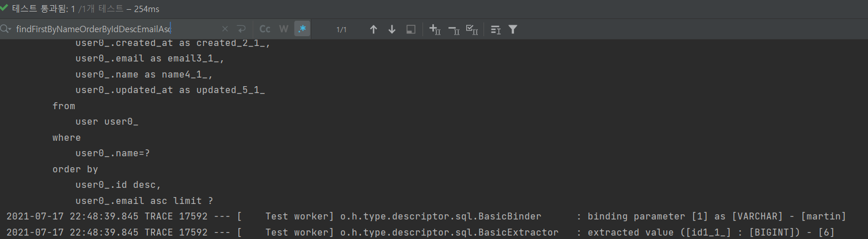This screenshot has height=239, width=868.
Task: Toggle Match Case (Cc) option
Action: pyautogui.click(x=265, y=29)
